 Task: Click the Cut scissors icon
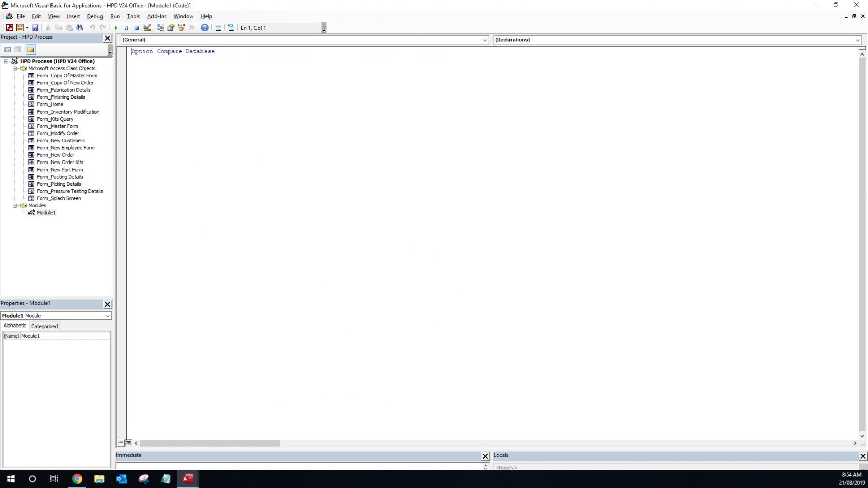pos(48,28)
